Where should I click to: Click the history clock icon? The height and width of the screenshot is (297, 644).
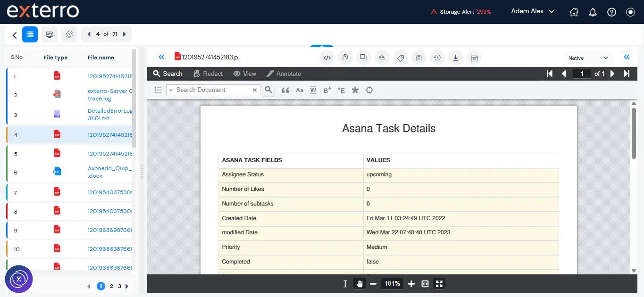[x=437, y=58]
